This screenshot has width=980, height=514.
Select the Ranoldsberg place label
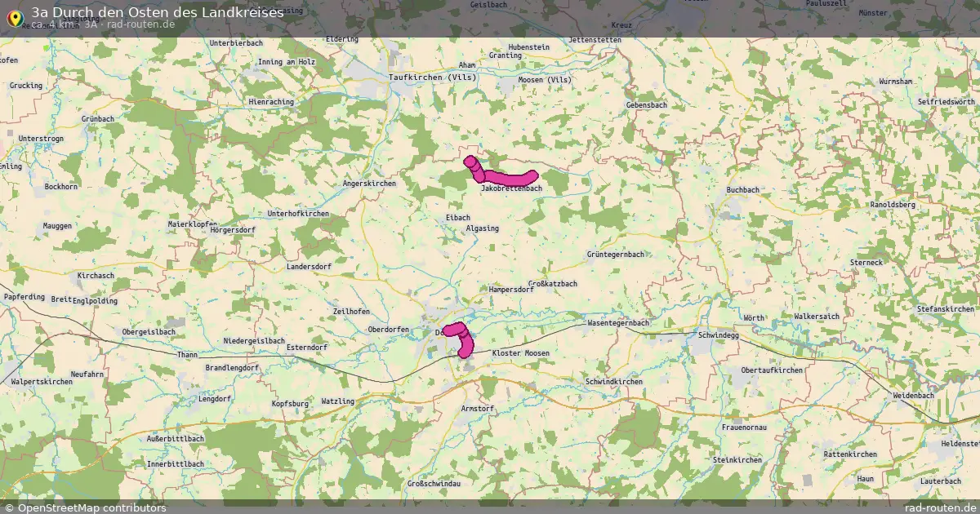click(893, 205)
